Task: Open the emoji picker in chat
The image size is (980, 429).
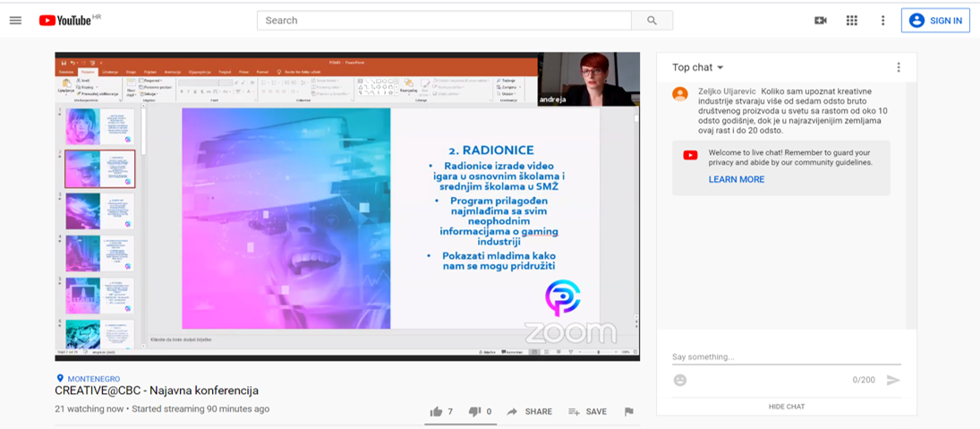Action: pos(680,381)
